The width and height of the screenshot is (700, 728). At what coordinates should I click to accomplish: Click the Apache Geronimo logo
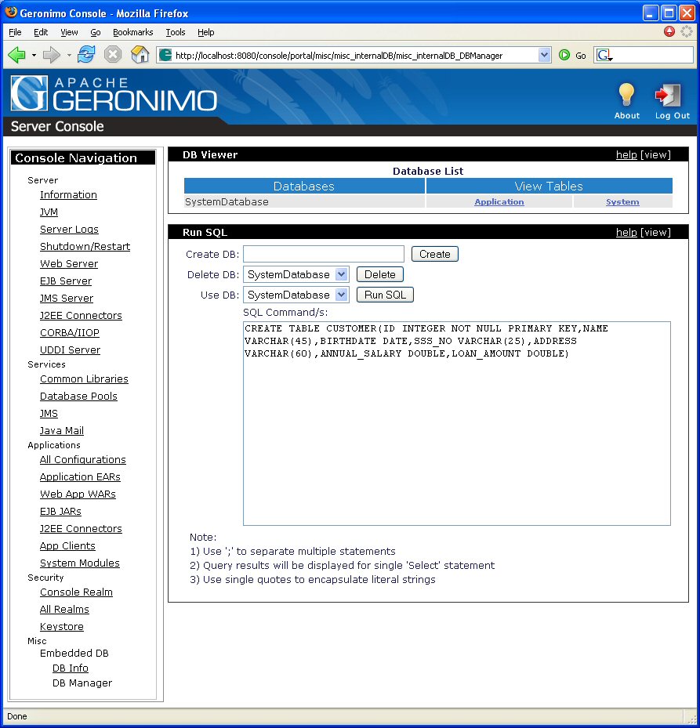pos(114,94)
